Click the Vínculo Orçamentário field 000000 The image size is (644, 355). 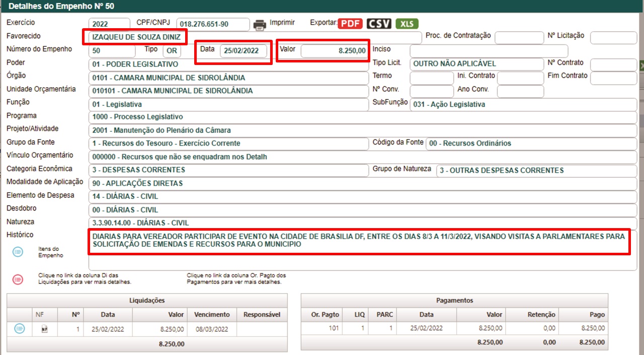click(x=362, y=157)
